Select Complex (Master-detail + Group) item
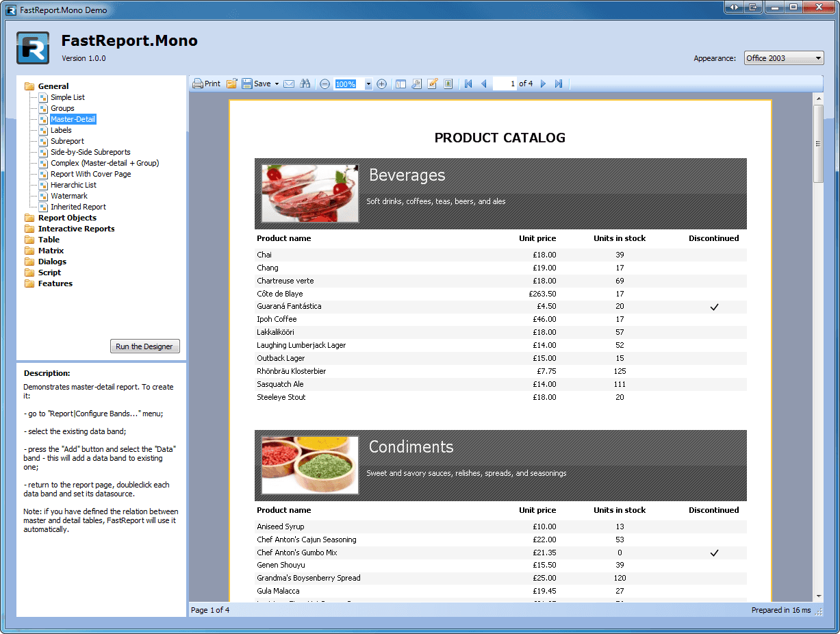 pos(105,163)
